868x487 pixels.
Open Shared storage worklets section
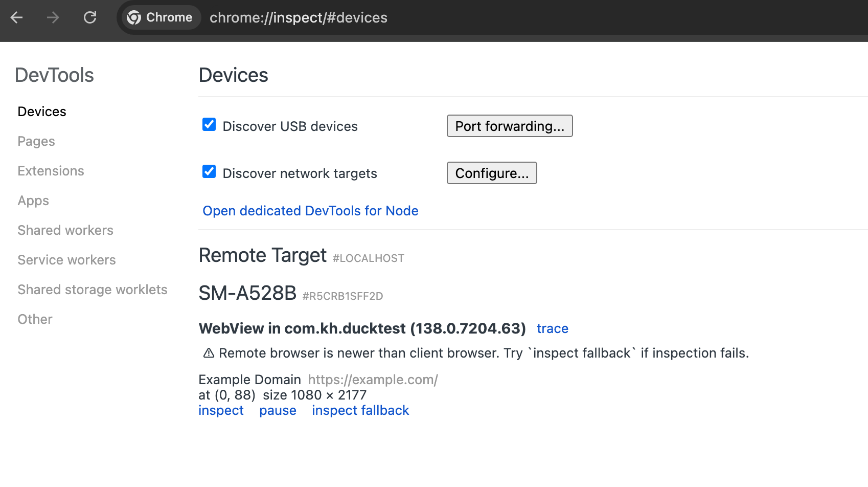click(93, 290)
